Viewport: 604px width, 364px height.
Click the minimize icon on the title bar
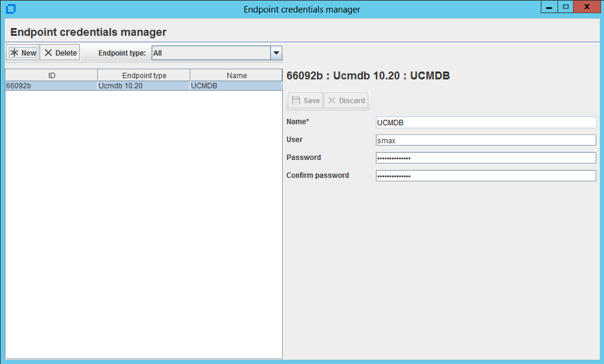coord(549,7)
